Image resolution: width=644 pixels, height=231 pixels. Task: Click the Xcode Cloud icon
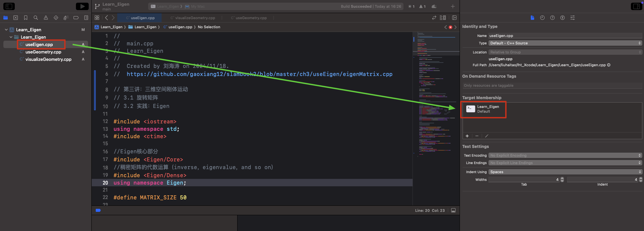click(x=434, y=6)
